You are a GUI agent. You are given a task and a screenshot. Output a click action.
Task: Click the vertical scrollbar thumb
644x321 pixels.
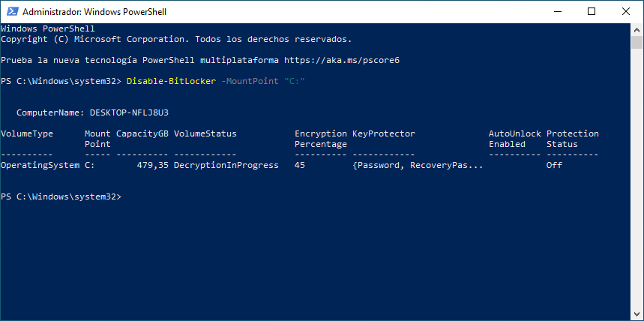pos(637,42)
